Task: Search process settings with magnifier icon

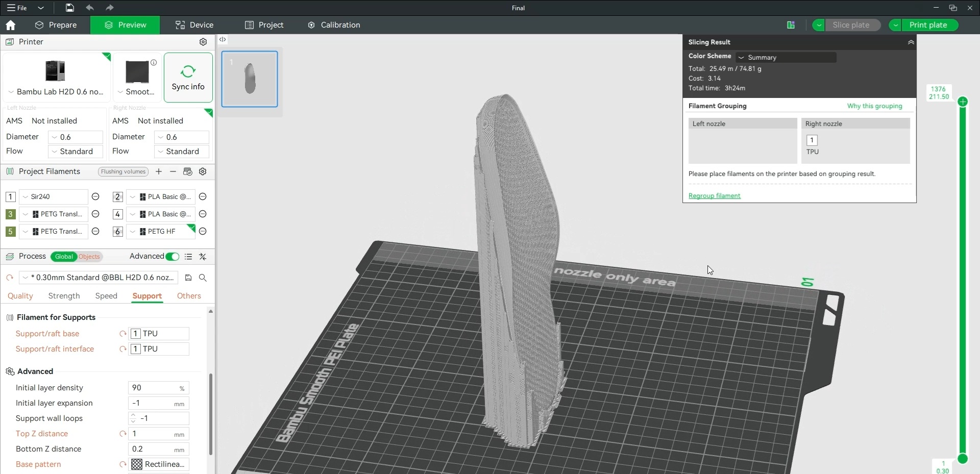Action: (x=203, y=278)
